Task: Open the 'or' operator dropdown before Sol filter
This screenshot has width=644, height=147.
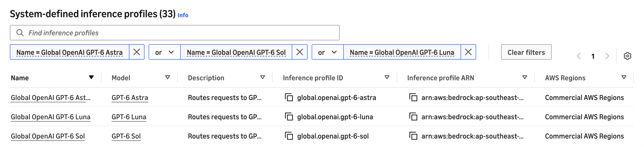Action: click(x=164, y=52)
